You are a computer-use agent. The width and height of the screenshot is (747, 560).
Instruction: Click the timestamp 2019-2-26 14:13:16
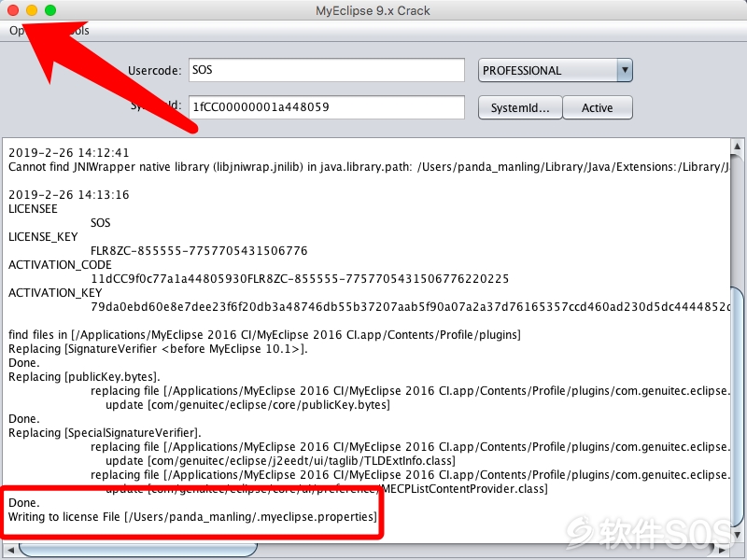point(68,195)
